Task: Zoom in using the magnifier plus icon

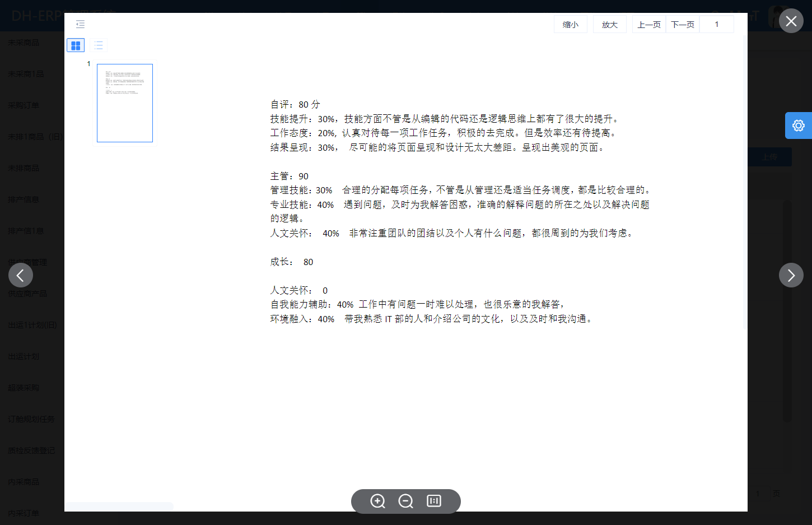Action: pos(377,501)
